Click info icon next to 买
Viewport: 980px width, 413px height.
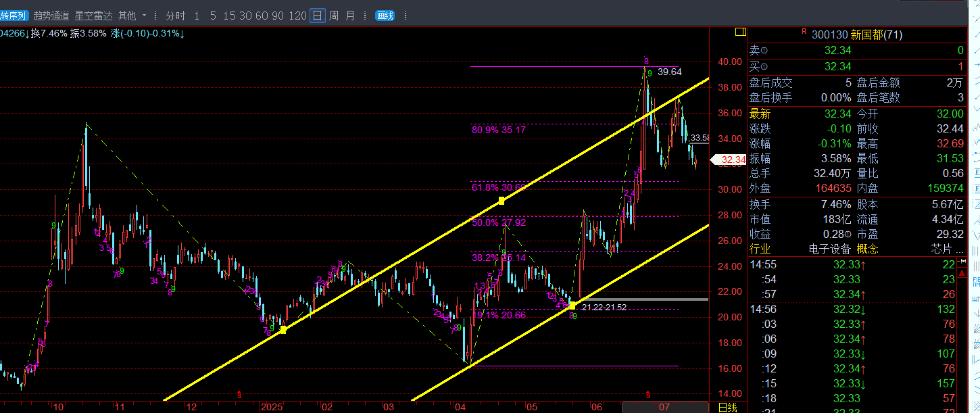coord(764,66)
